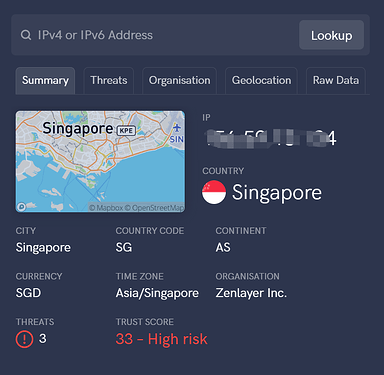Click the Singapore flag icon
The width and height of the screenshot is (384, 375).
tap(214, 192)
